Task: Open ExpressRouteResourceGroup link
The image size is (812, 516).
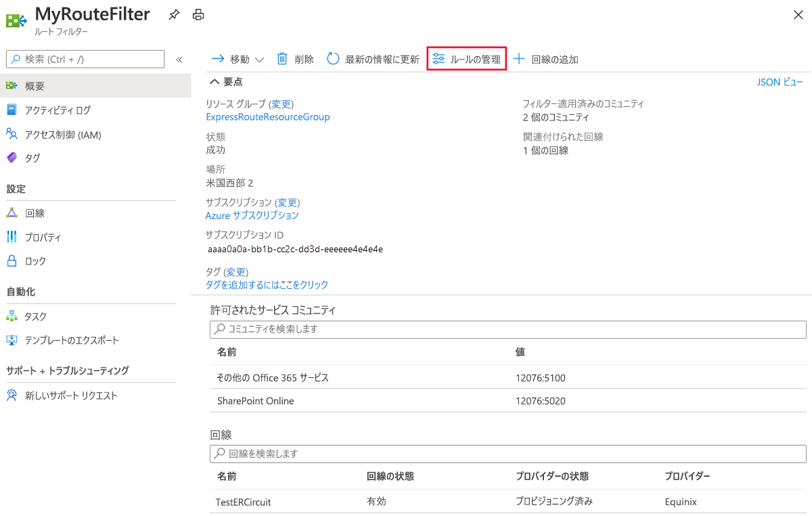Action: point(268,117)
